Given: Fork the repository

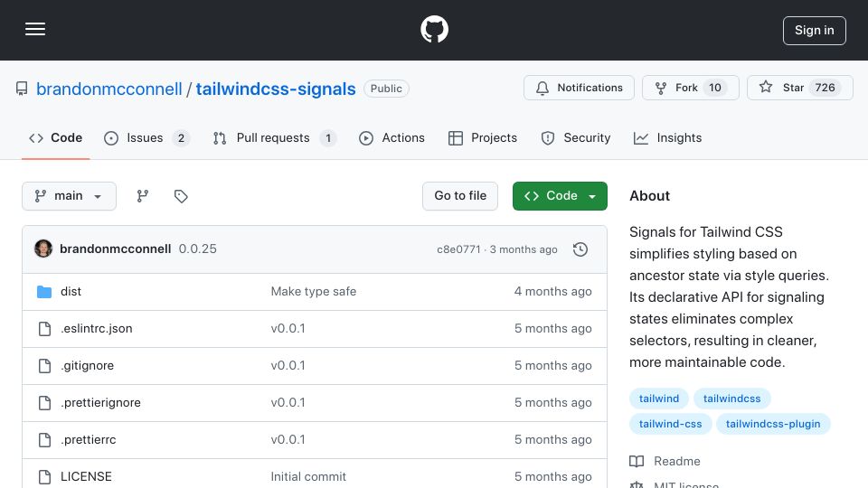Looking at the screenshot, I should 690,88.
